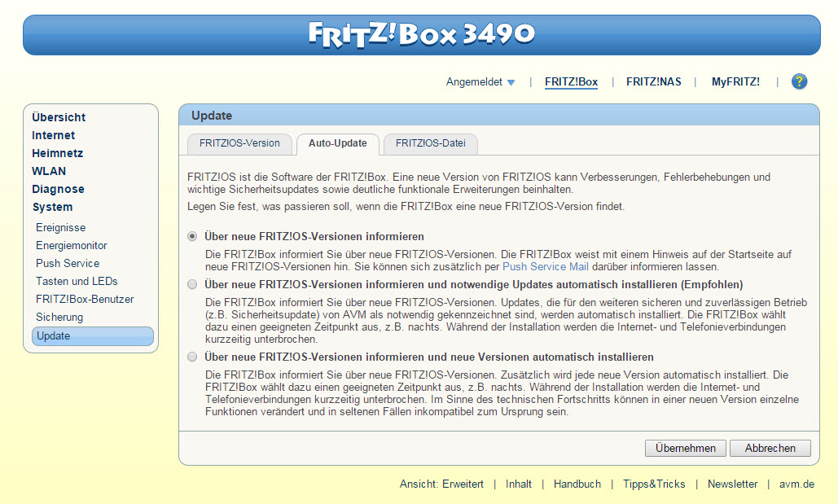Open the WLAN sidebar section
838x504 pixels.
[49, 171]
